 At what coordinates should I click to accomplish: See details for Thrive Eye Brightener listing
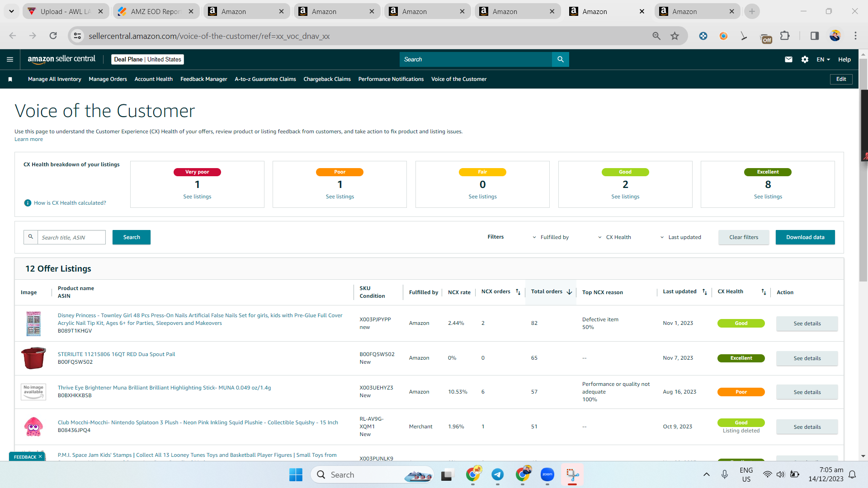(807, 392)
